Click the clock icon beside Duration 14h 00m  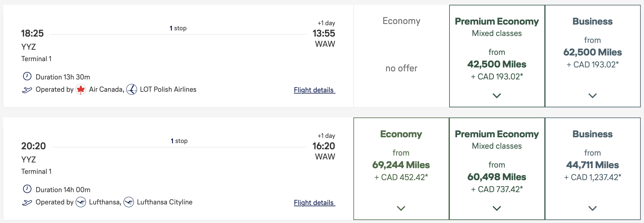click(x=27, y=189)
